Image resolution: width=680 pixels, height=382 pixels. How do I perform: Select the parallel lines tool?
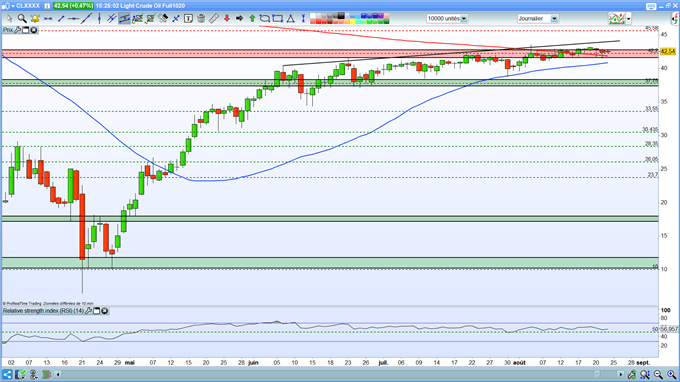coord(111,19)
